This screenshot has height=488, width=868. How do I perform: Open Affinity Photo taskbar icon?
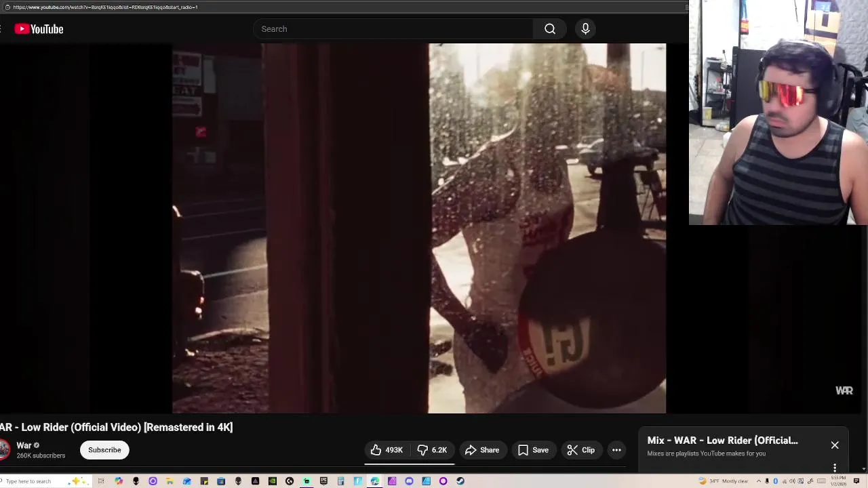click(392, 481)
